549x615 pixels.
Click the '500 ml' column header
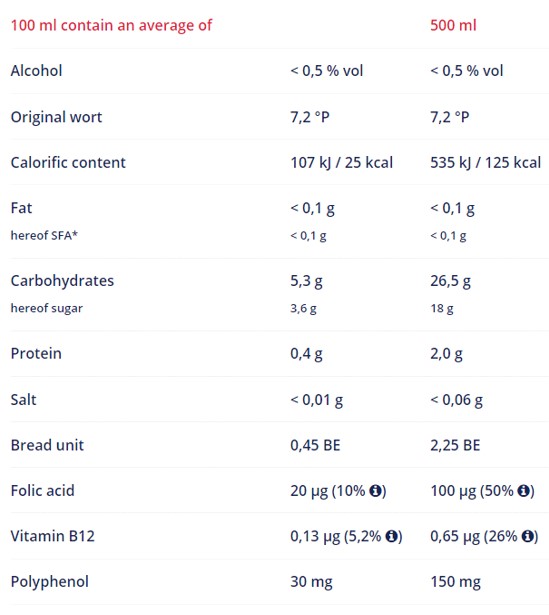[453, 25]
